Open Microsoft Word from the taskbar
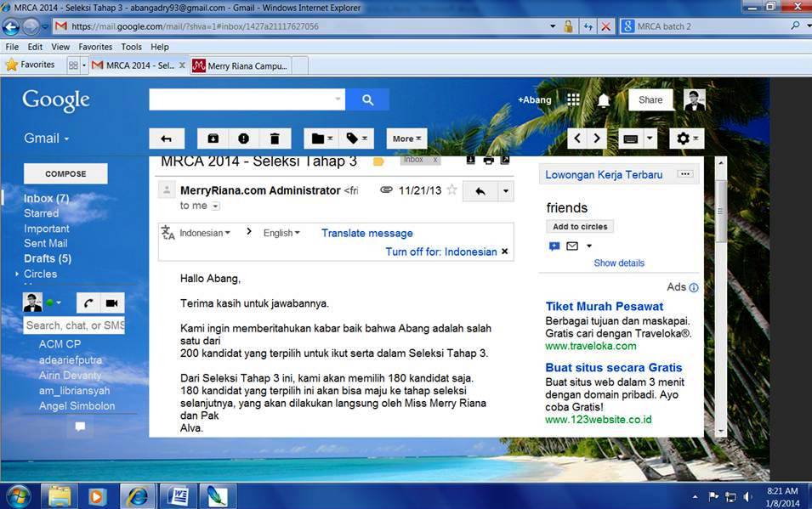This screenshot has height=509, width=812. click(179, 496)
